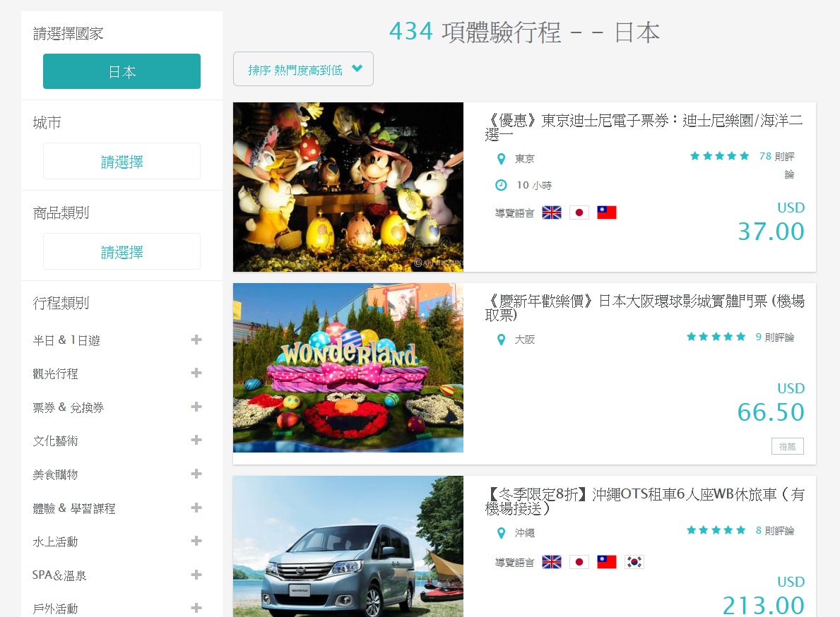Expand the 文化藝術 category
This screenshot has height=617, width=840.
tap(196, 440)
